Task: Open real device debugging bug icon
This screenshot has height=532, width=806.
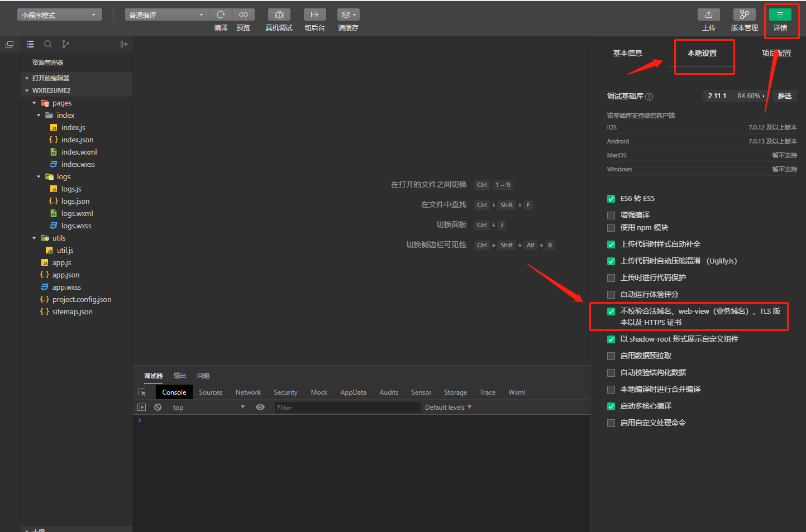Action: 279,15
